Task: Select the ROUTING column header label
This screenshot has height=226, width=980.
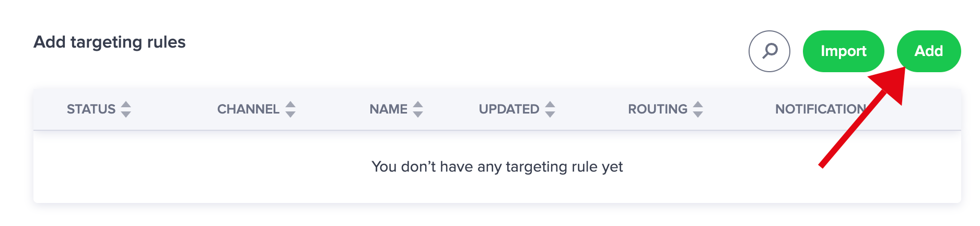Action: point(658,109)
